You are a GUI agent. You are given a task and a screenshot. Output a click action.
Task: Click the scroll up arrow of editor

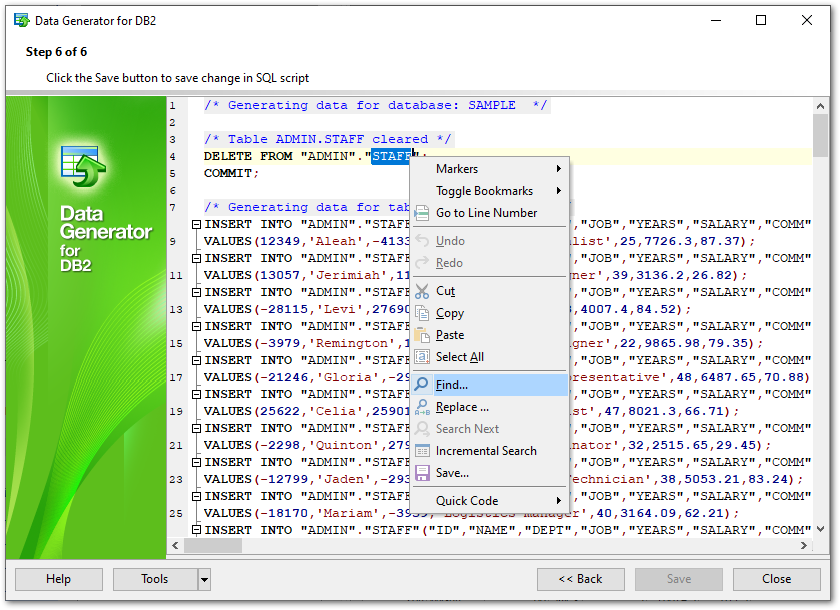[x=820, y=106]
